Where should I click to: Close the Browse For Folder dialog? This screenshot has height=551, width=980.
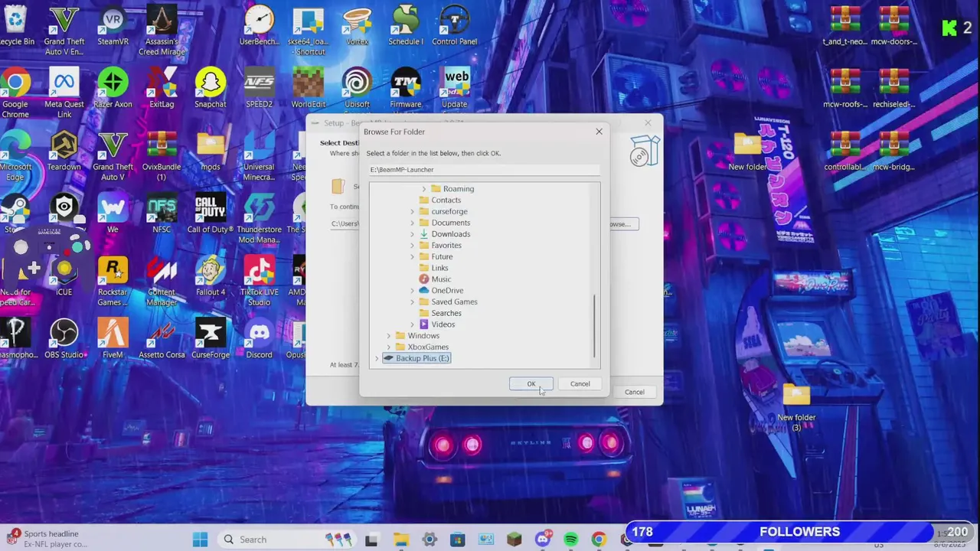click(x=599, y=132)
